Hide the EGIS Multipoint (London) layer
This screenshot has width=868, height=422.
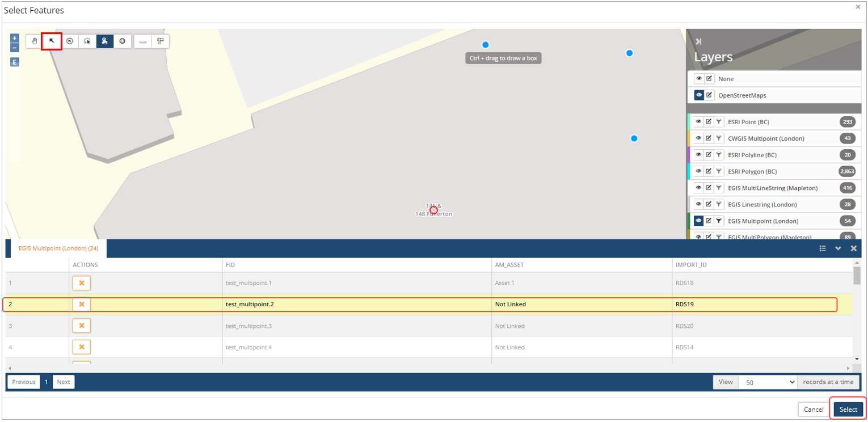(699, 221)
